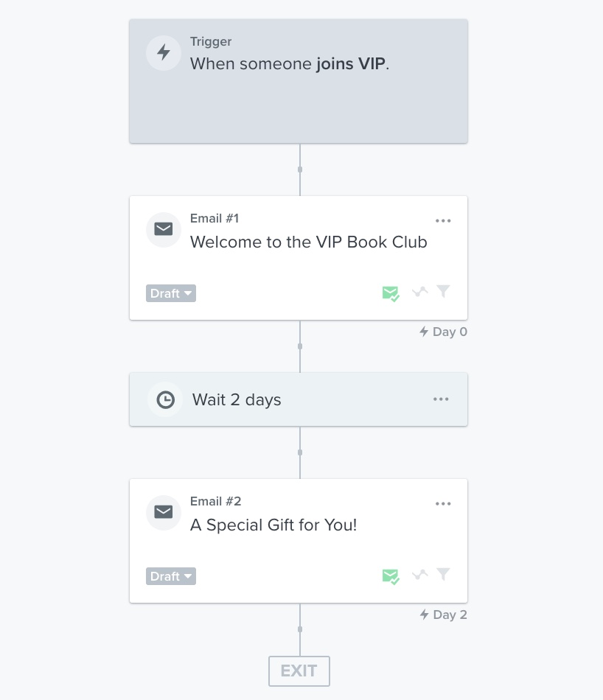603x700 pixels.
Task: Click the clock icon on the Wait step
Action: pyautogui.click(x=165, y=399)
